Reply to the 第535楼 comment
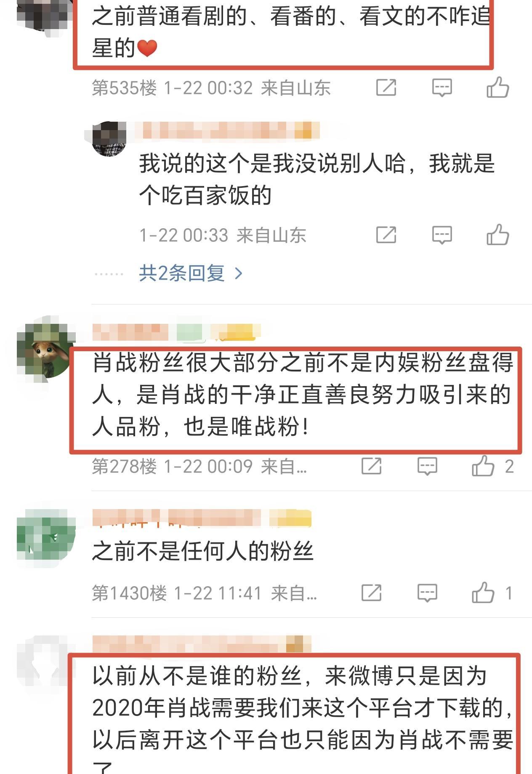Screen dimensions: 532x774 (442, 88)
